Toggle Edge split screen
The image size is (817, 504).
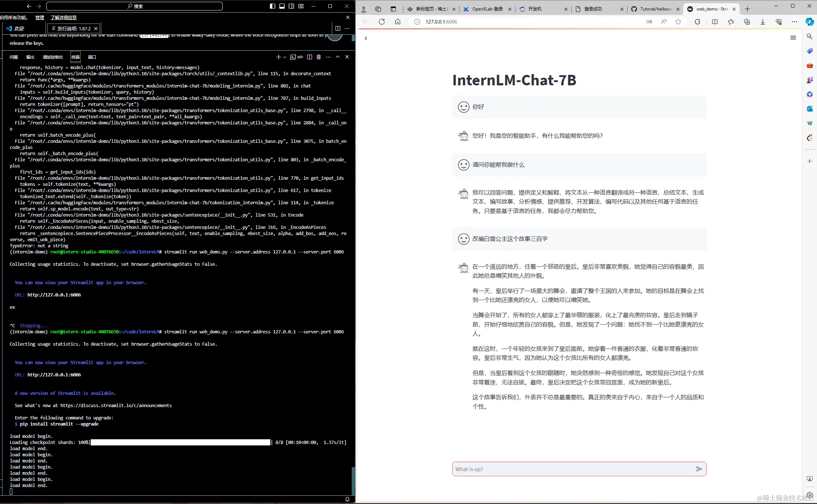[x=715, y=22]
